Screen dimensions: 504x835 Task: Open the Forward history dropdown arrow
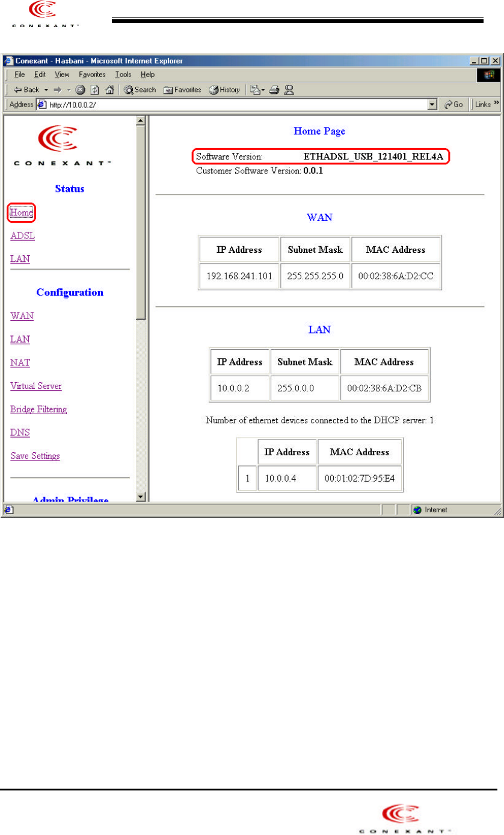69,90
